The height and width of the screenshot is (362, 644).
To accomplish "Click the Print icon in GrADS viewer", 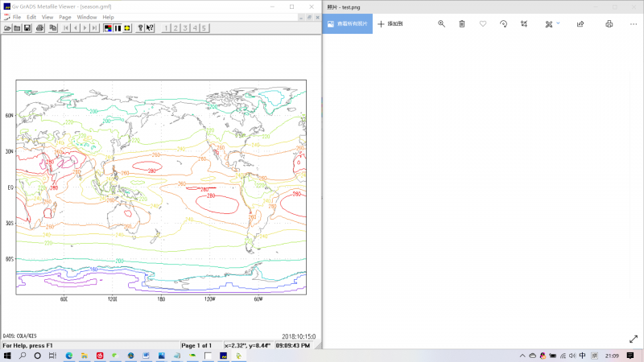I will click(39, 28).
